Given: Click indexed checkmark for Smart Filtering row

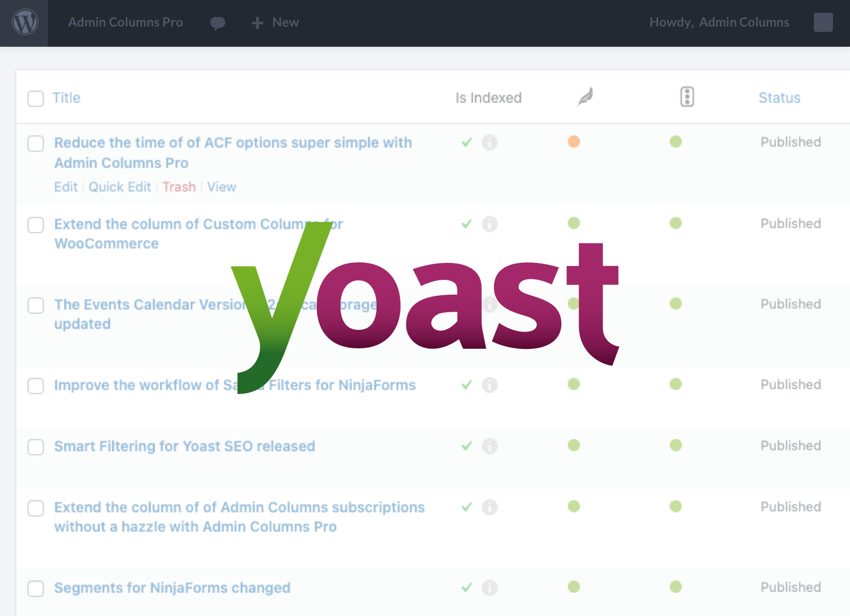Looking at the screenshot, I should pos(466,446).
